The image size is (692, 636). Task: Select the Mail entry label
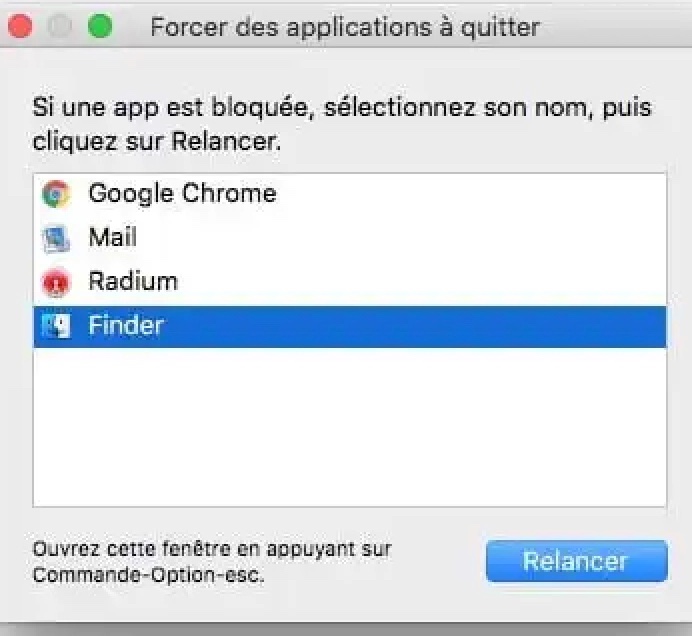[x=112, y=238]
